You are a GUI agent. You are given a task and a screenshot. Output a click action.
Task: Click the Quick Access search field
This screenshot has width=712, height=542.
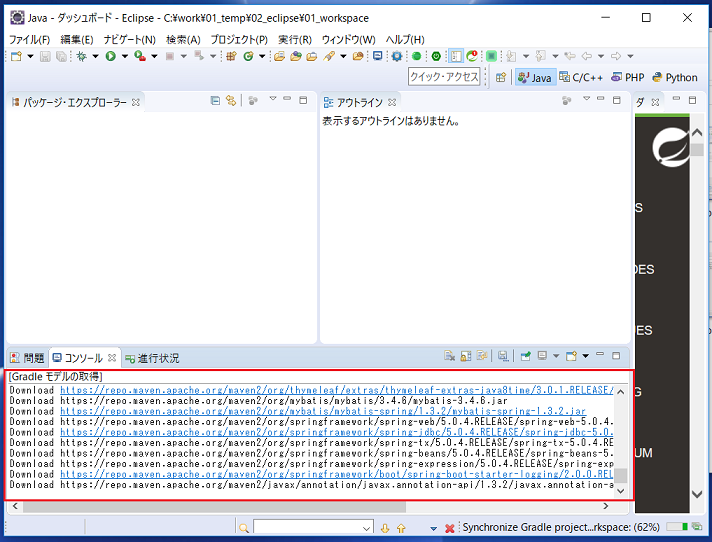click(x=444, y=77)
